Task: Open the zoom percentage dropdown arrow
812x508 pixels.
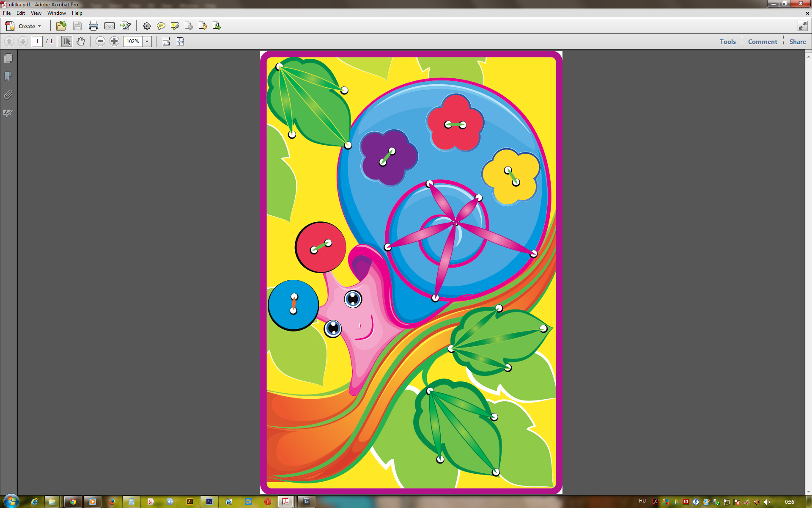Action: coord(147,41)
